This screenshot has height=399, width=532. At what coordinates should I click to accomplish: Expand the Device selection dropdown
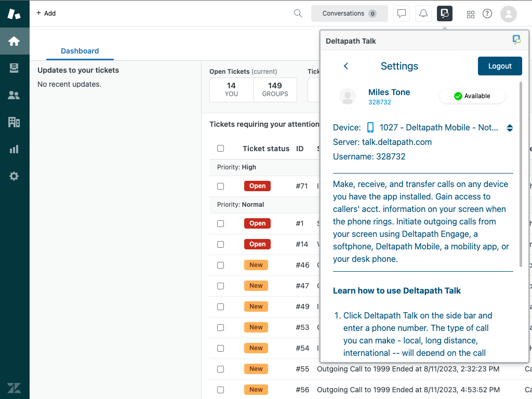coord(510,128)
